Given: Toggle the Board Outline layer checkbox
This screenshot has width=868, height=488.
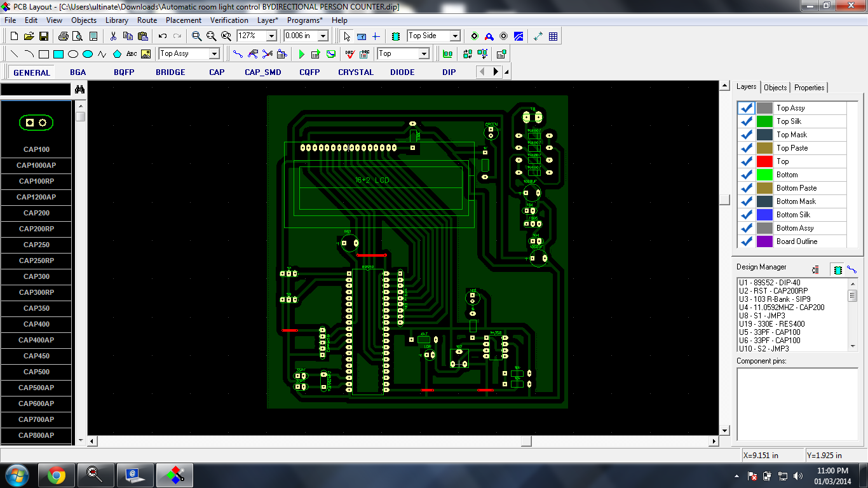Looking at the screenshot, I should pyautogui.click(x=747, y=241).
